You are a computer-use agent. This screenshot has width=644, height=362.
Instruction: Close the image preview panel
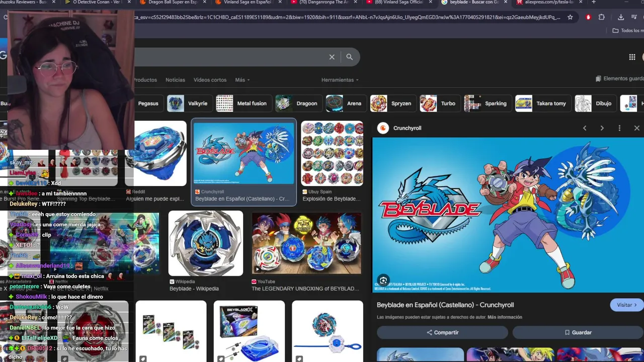pos(636,128)
